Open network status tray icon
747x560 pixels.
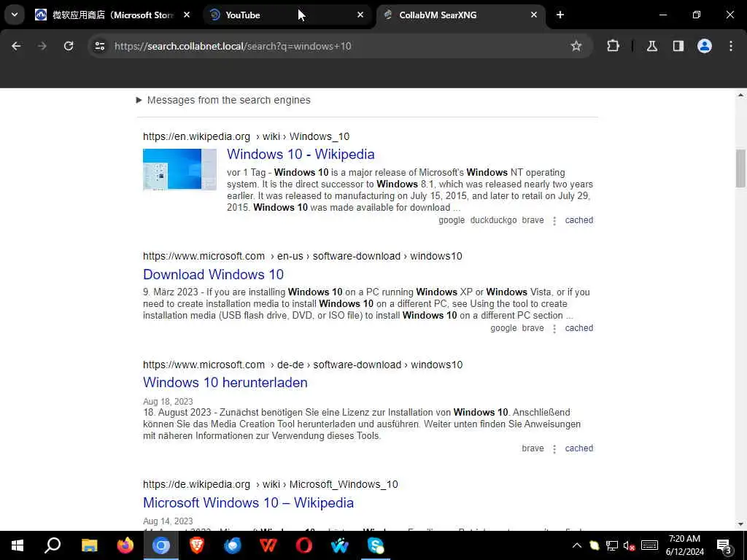612,545
